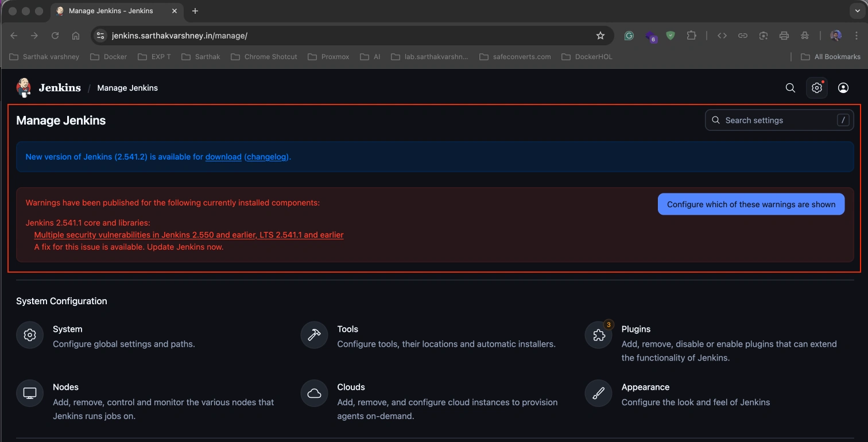Open the multiple security vulnerabilities advisory link
868x442 pixels.
coord(189,235)
